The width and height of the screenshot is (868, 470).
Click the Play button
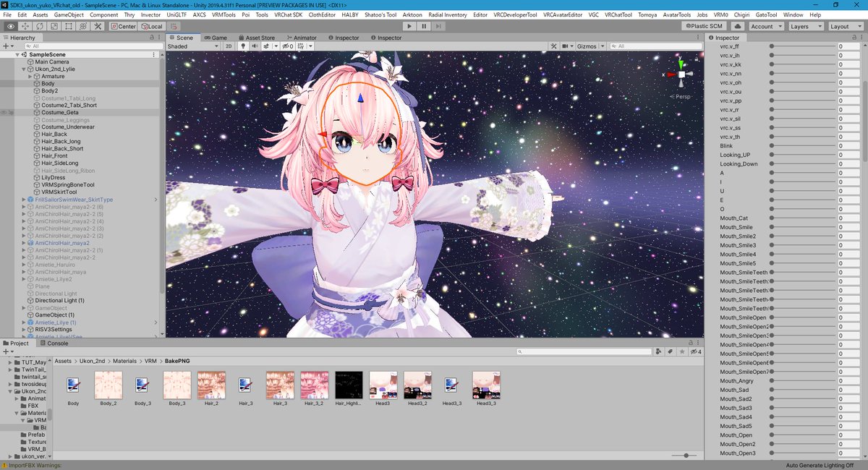tap(409, 26)
